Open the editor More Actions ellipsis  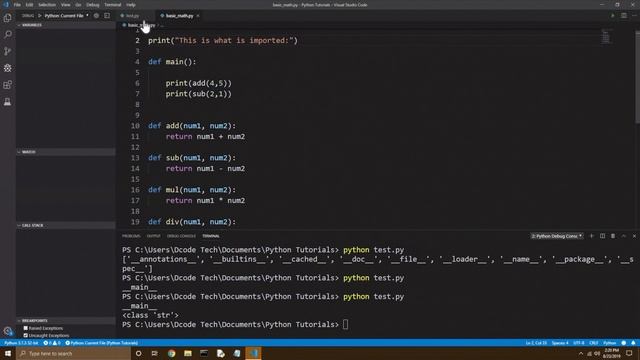point(634,16)
